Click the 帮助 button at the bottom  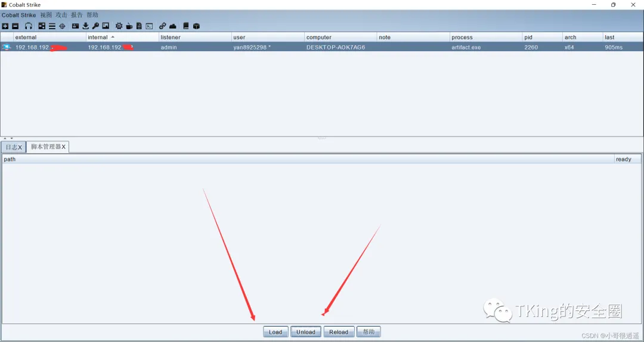tap(369, 332)
